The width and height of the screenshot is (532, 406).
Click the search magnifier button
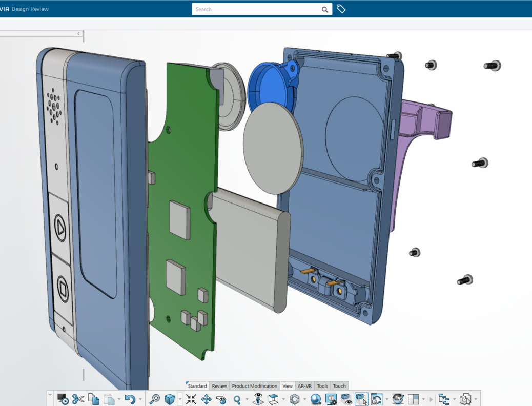[x=324, y=9]
